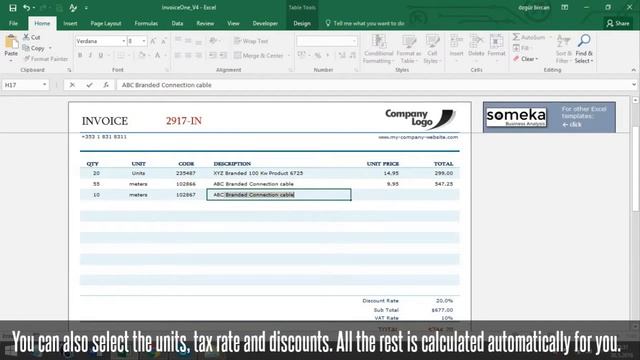Click the invoice number 2917-IN
Screen dimensions: 640x360
[x=184, y=121]
